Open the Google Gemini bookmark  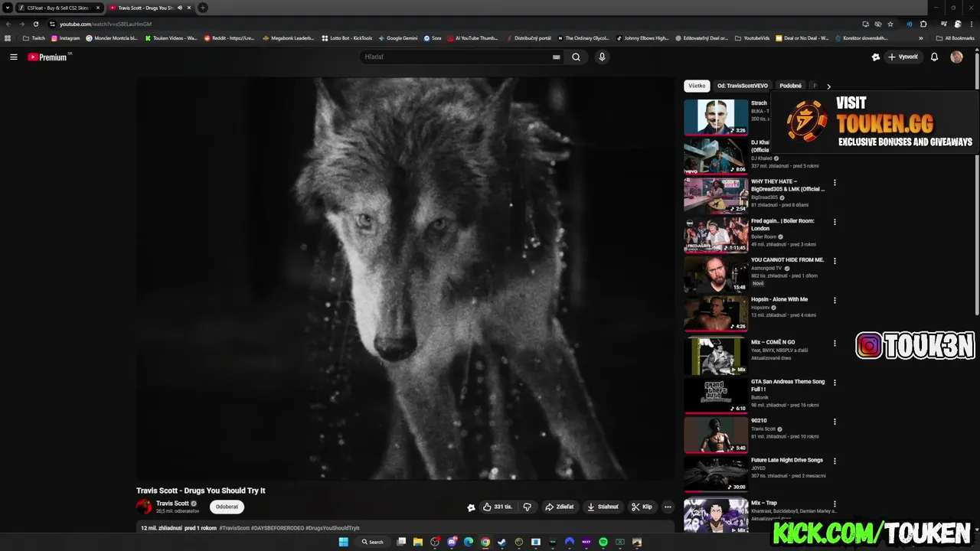(397, 37)
